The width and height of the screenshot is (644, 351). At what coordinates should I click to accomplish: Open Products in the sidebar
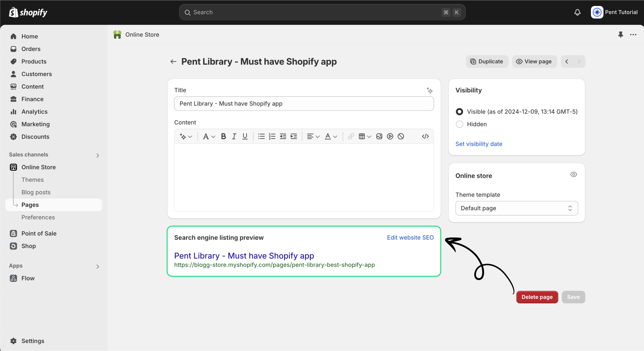pos(54,61)
